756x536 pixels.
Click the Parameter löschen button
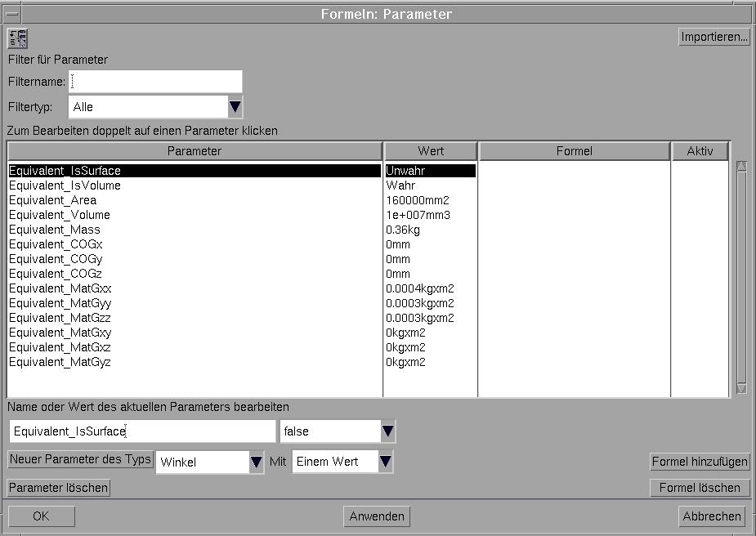click(x=58, y=487)
